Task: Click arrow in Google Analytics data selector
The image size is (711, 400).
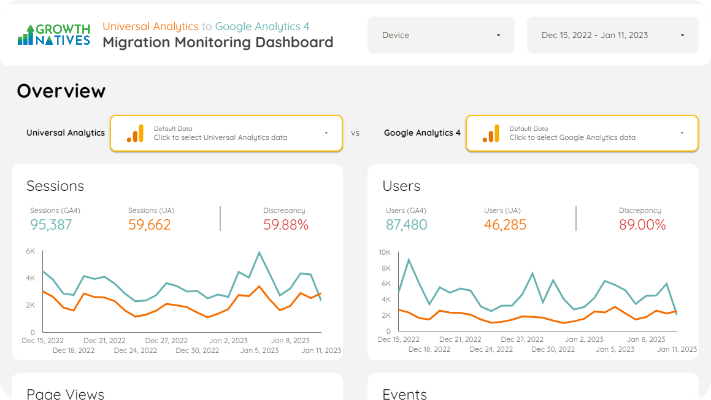Action: [x=682, y=133]
